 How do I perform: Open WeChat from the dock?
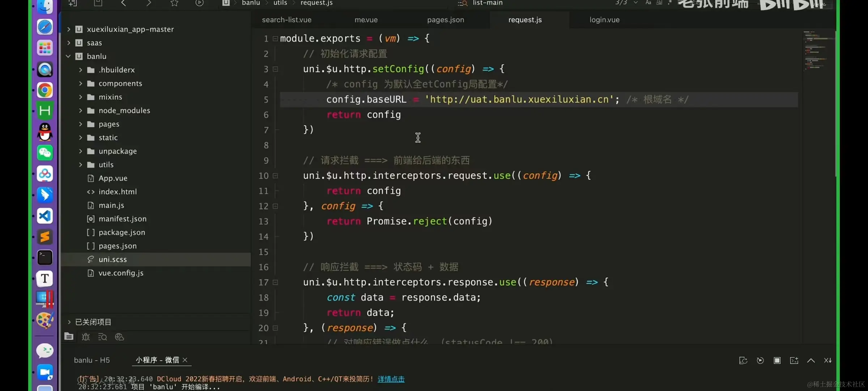[45, 152]
